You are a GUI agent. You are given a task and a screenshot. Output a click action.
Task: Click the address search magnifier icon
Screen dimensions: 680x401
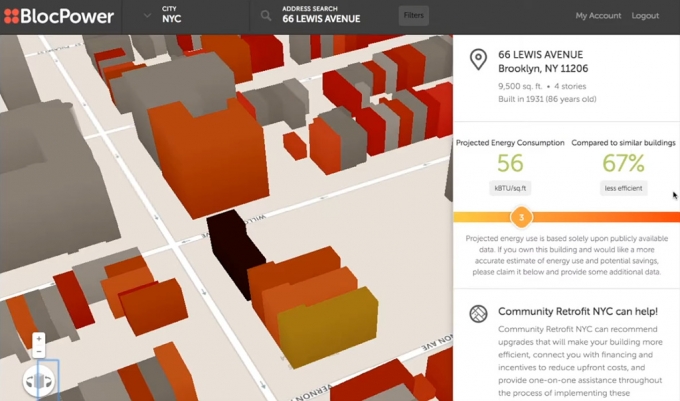(x=266, y=16)
